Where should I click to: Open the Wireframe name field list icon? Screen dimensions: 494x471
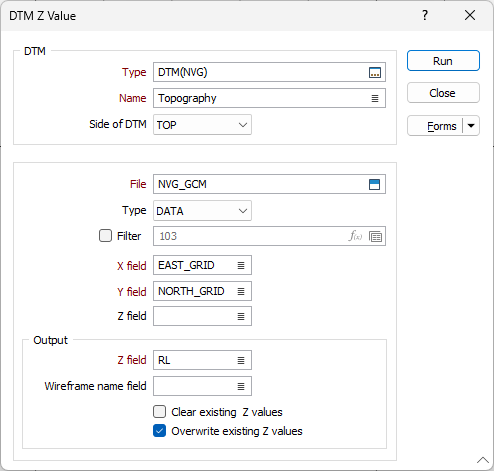point(241,386)
